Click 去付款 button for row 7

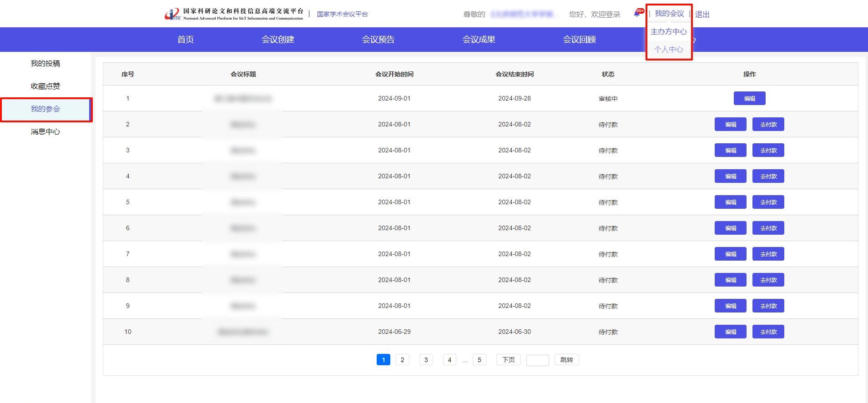click(x=768, y=254)
